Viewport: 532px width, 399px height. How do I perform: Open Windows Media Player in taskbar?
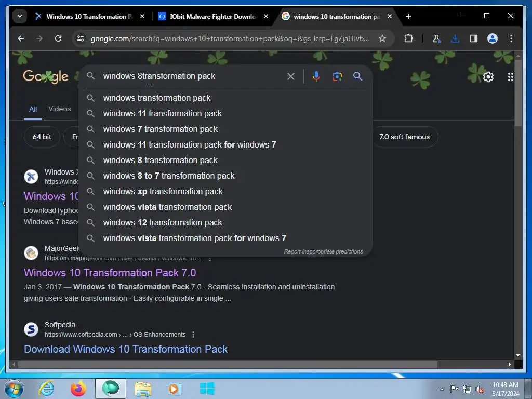(175, 389)
